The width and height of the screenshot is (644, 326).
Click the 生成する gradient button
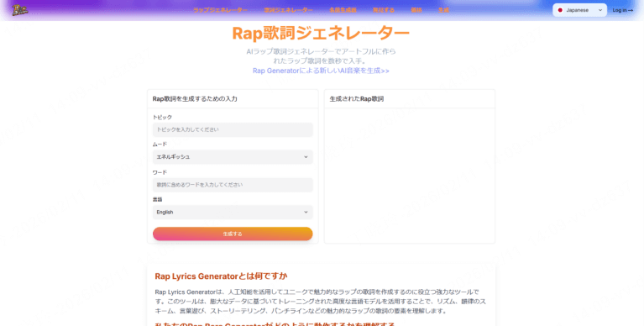pos(233,234)
